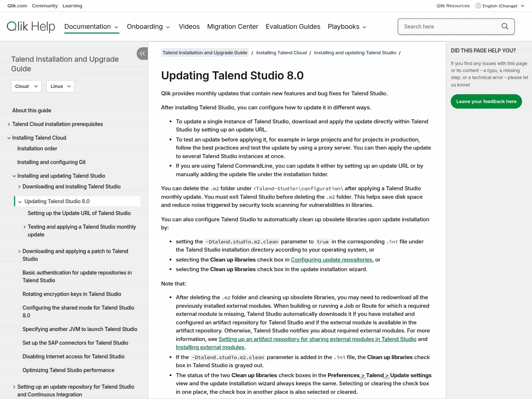This screenshot has height=399, width=532.
Task: Open Setting up the Update URL page
Action: [x=79, y=213]
